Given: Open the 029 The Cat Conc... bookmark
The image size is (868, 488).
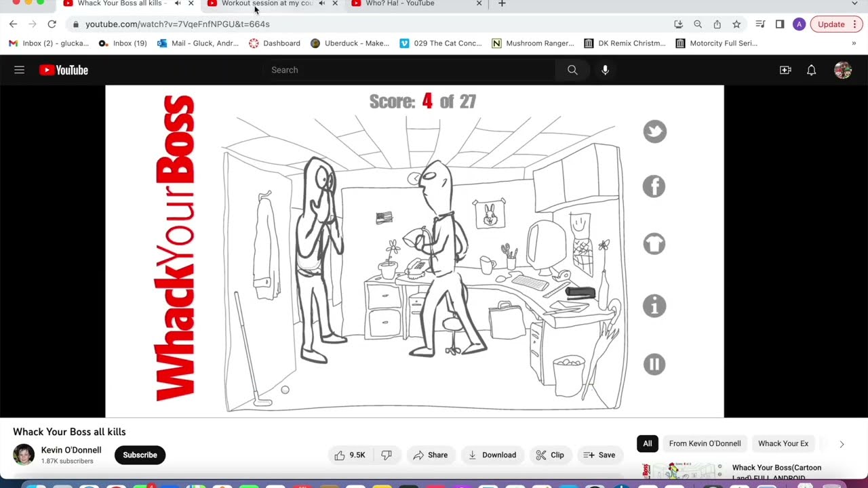Looking at the screenshot, I should click(x=441, y=43).
